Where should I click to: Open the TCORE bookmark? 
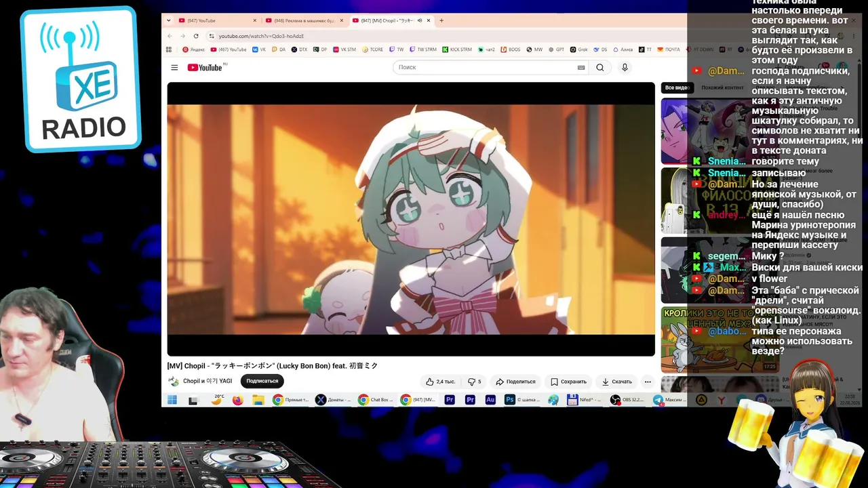tap(372, 49)
